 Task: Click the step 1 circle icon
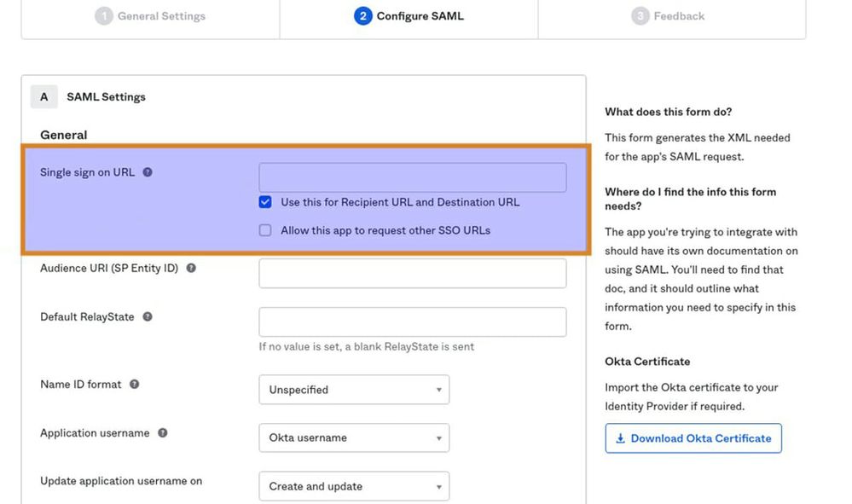[x=104, y=16]
